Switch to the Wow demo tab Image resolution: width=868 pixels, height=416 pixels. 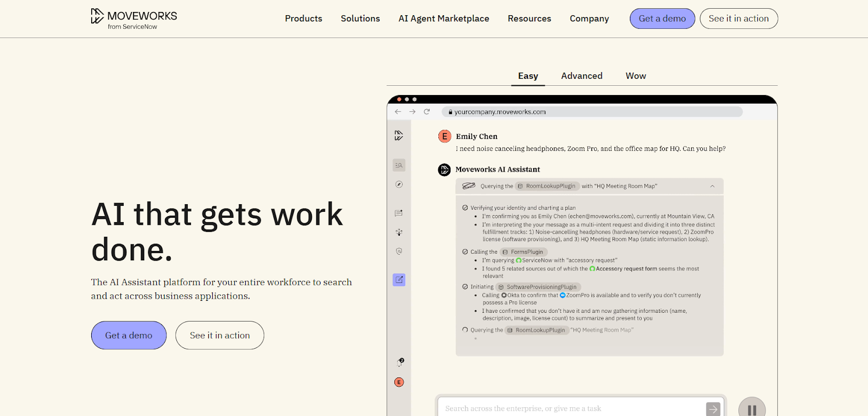pos(636,76)
